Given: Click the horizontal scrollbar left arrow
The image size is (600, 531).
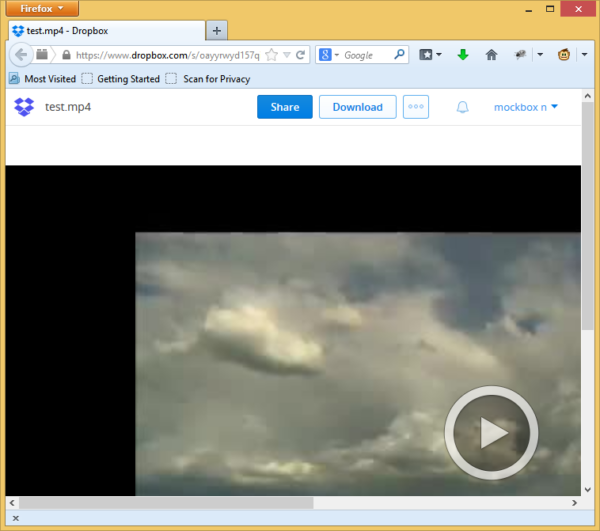Looking at the screenshot, I should [12, 503].
